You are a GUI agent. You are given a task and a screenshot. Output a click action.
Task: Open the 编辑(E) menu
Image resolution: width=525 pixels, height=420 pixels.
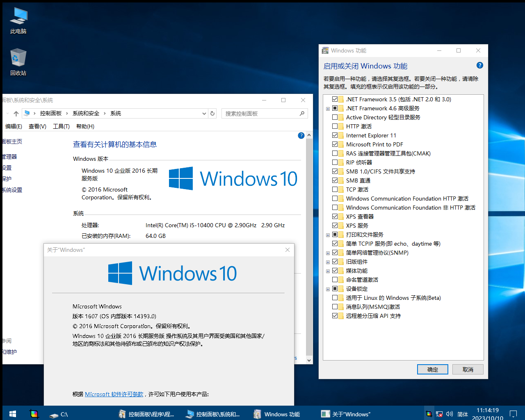coord(14,126)
